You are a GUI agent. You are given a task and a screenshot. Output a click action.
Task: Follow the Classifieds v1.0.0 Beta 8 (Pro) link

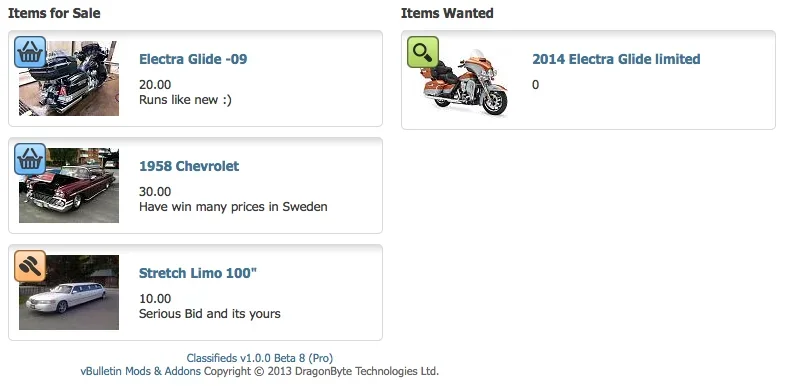(259, 358)
